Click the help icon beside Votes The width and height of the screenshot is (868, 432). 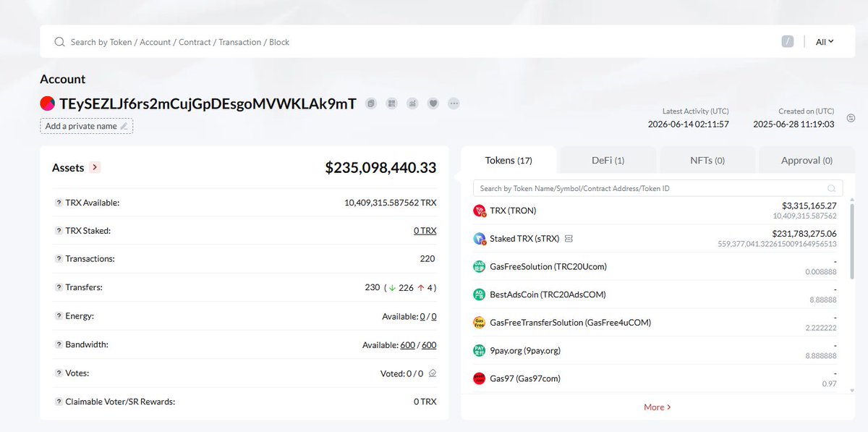click(59, 373)
